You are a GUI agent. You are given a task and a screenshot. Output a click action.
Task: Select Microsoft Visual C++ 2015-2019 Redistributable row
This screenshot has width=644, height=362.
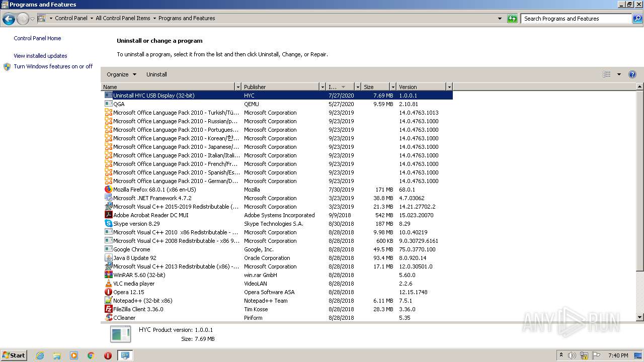click(x=277, y=207)
